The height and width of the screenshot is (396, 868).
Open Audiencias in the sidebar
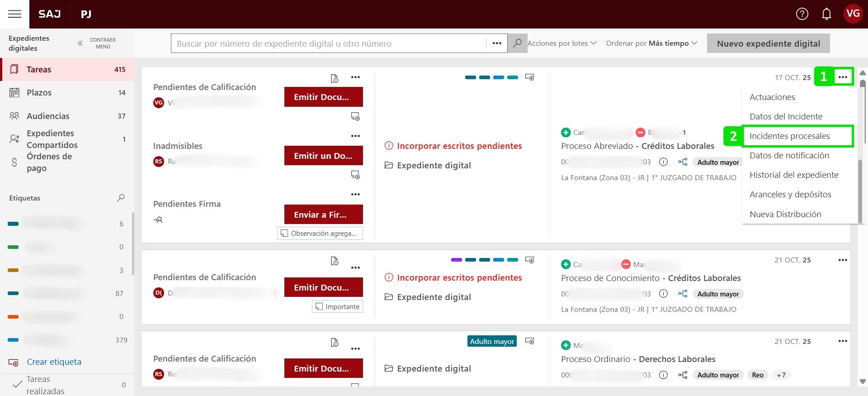(48, 116)
